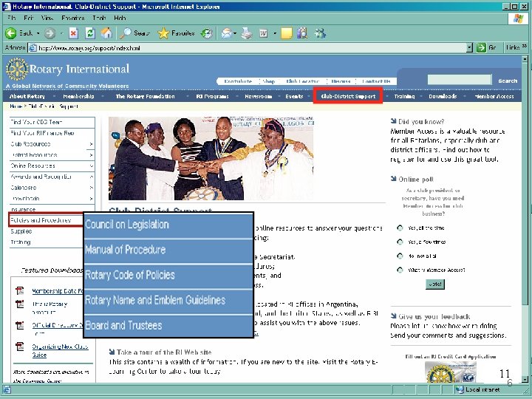
Task: Expand the Calendars sidebar arrow
Action: (x=91, y=188)
